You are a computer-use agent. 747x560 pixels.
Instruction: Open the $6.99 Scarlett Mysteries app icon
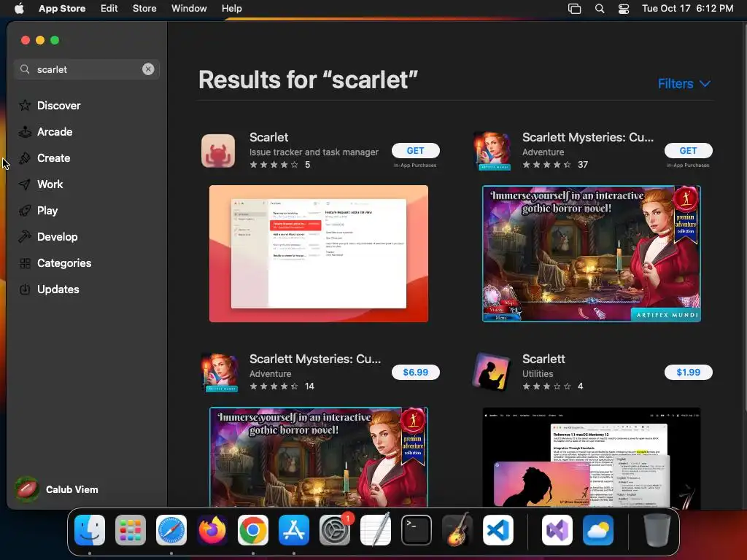[219, 373]
